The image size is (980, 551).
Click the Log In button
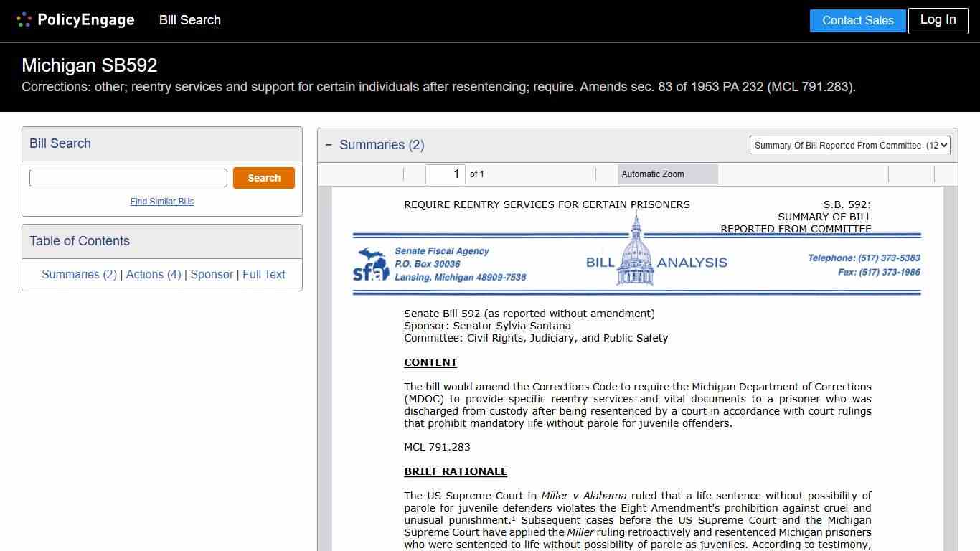point(938,20)
